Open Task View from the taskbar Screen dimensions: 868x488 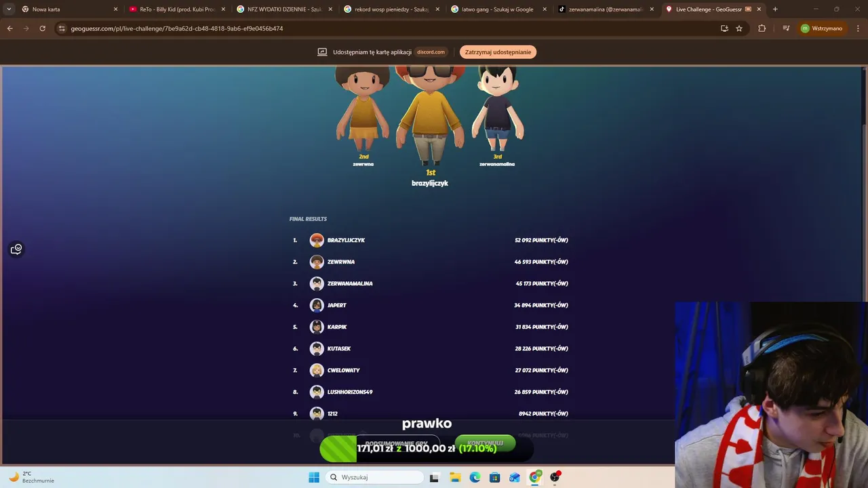(434, 477)
